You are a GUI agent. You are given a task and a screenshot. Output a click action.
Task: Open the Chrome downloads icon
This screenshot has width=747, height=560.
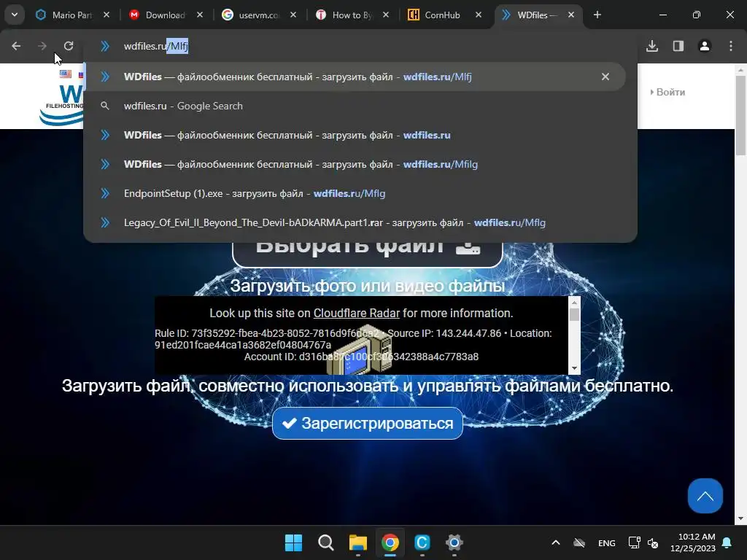pyautogui.click(x=652, y=46)
